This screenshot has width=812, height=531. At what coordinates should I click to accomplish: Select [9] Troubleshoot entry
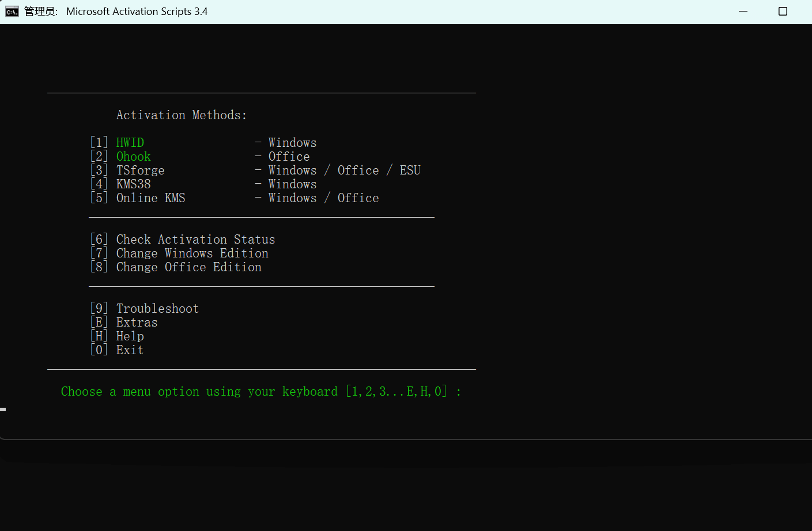click(x=145, y=308)
